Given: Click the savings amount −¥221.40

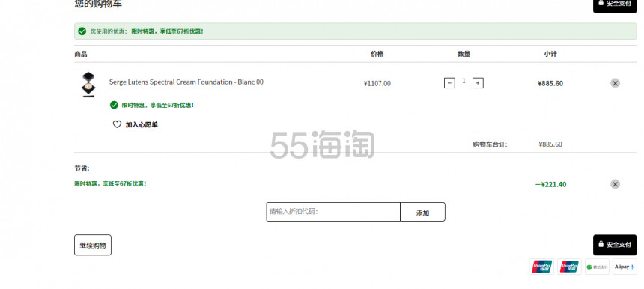Looking at the screenshot, I should click(x=550, y=184).
